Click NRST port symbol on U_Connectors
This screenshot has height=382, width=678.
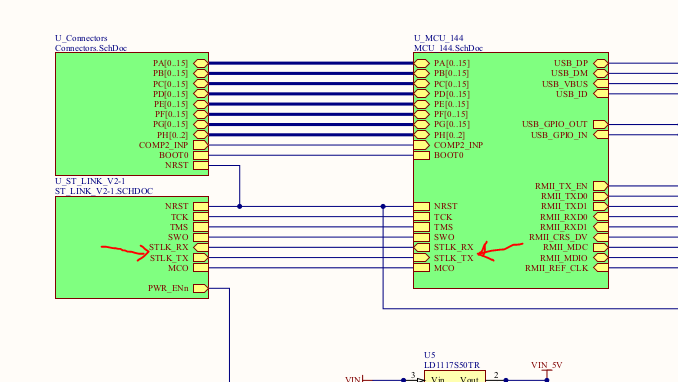201,165
